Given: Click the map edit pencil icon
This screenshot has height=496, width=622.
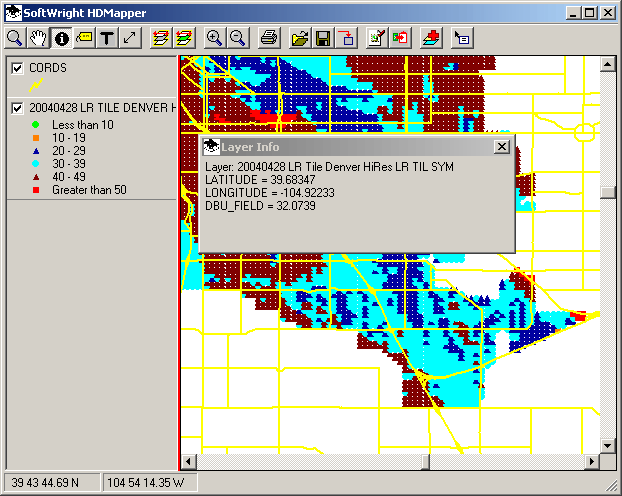Looking at the screenshot, I should [377, 38].
